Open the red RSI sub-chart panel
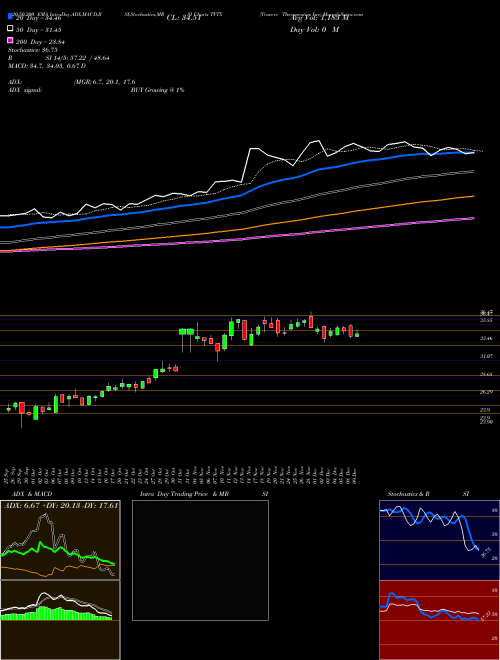 pyautogui.click(x=439, y=620)
